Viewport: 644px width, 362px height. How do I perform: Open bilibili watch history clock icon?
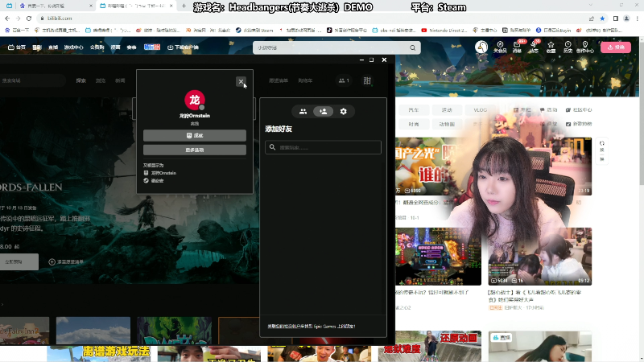click(x=568, y=47)
